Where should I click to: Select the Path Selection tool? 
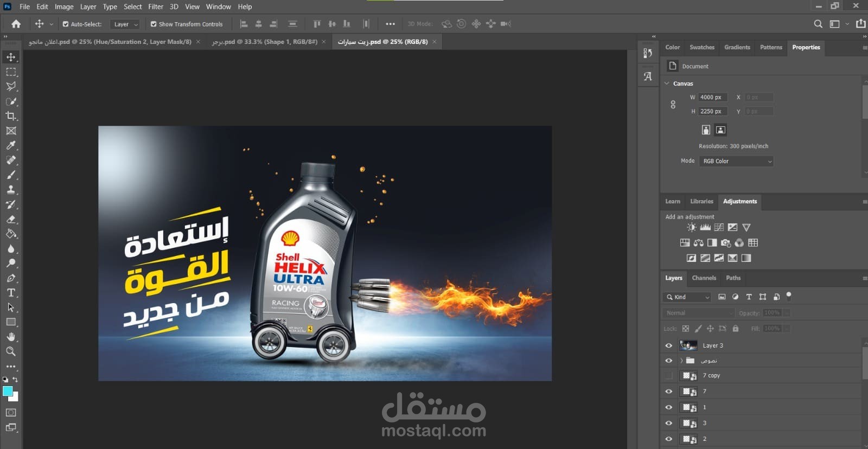[x=11, y=307]
